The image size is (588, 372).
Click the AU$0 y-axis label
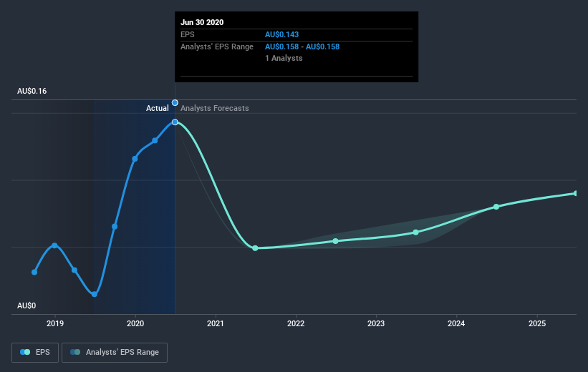26,305
